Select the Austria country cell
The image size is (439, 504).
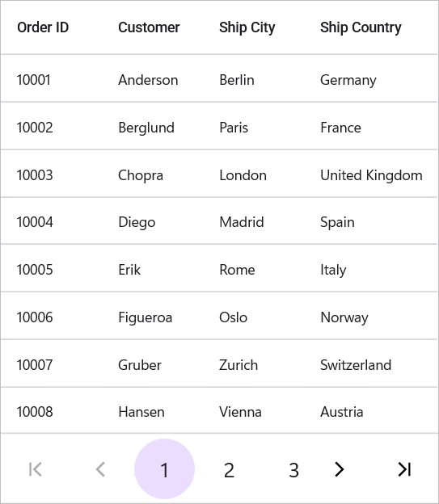pos(341,412)
